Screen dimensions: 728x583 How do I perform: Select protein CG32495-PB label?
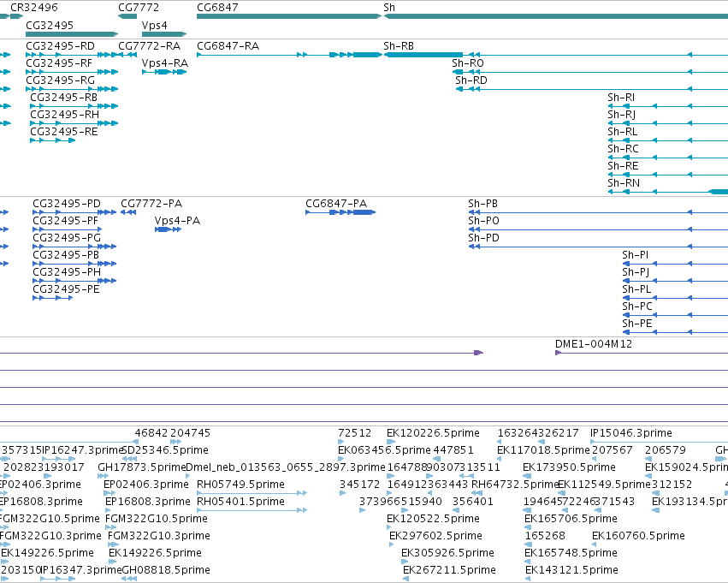66,255
